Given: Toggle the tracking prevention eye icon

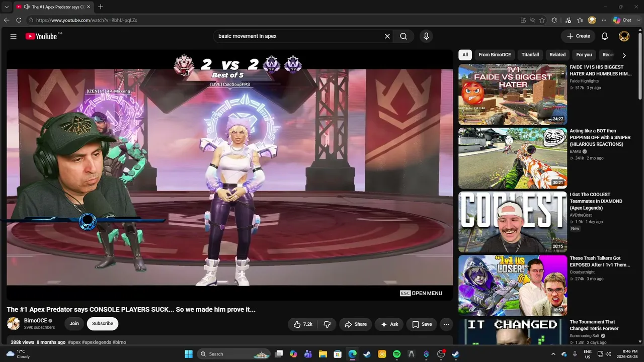Looking at the screenshot, I should 532,20.
